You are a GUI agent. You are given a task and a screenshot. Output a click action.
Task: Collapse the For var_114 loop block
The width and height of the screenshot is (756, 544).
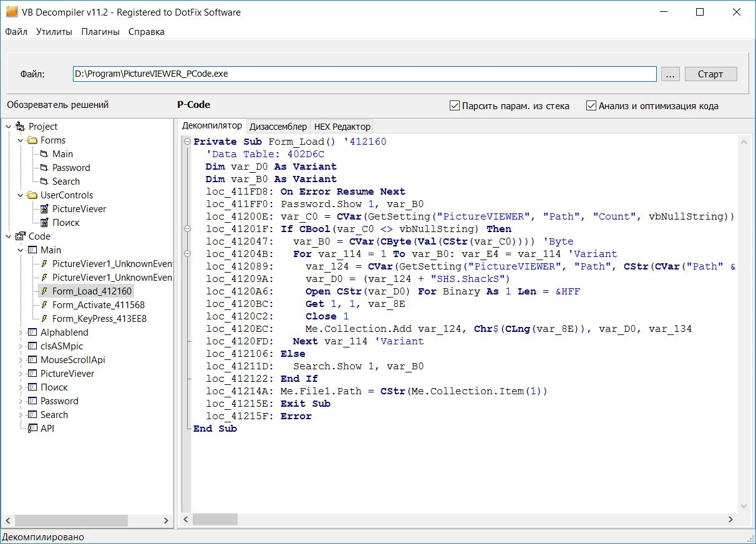187,254
